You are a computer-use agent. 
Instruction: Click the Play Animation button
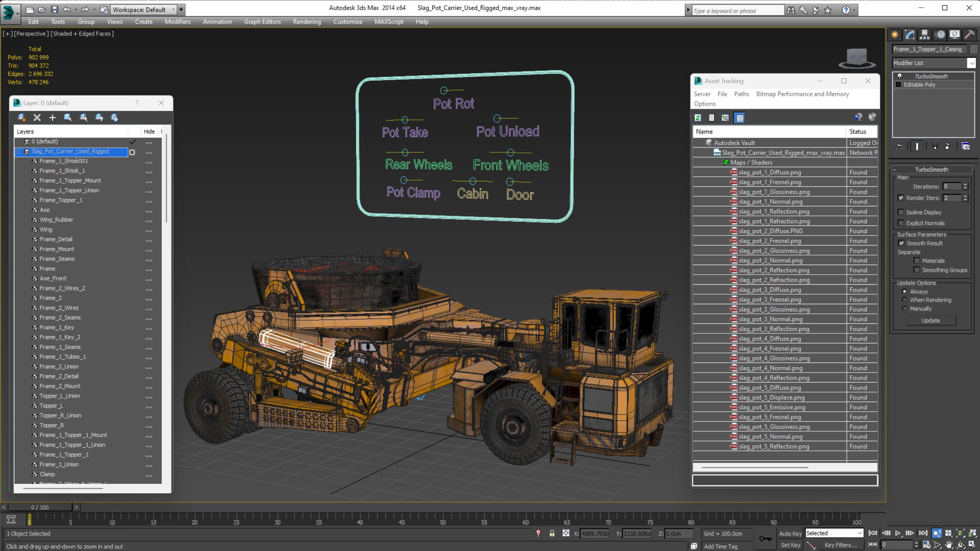tap(898, 533)
